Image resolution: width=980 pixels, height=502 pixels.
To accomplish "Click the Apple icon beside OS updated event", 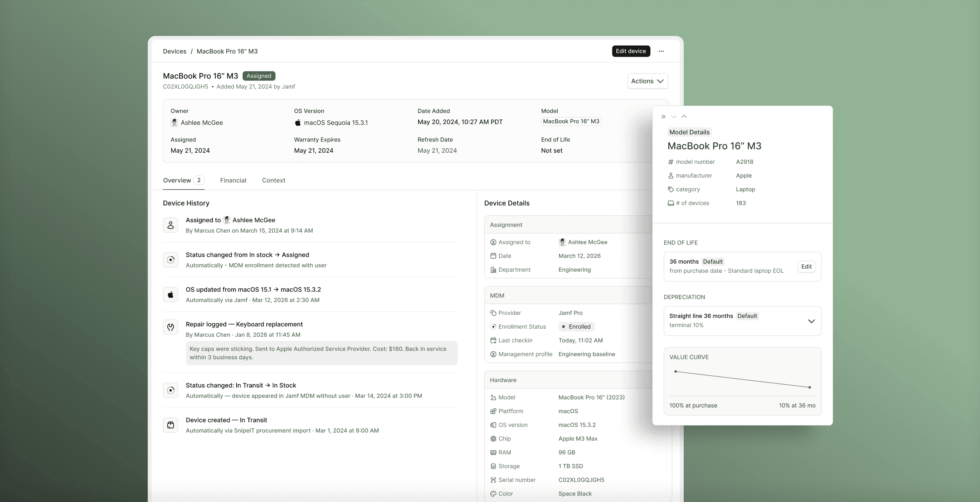I will tap(171, 295).
